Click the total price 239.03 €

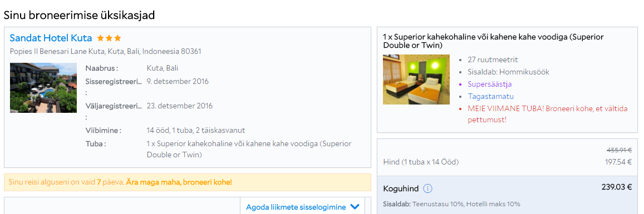click(617, 187)
